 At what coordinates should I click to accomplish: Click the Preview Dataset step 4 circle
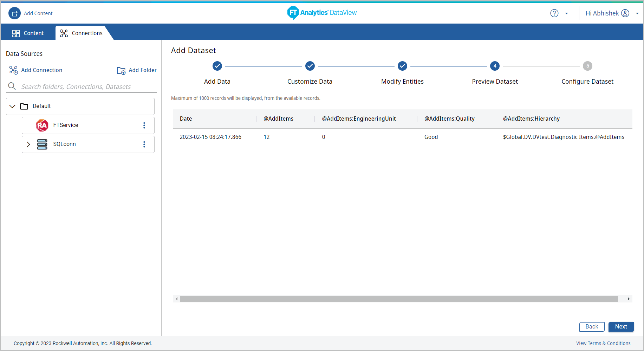pos(495,66)
